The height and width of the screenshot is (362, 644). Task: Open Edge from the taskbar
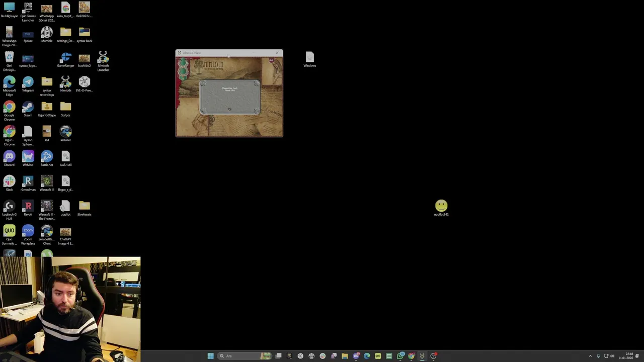[367, 356]
